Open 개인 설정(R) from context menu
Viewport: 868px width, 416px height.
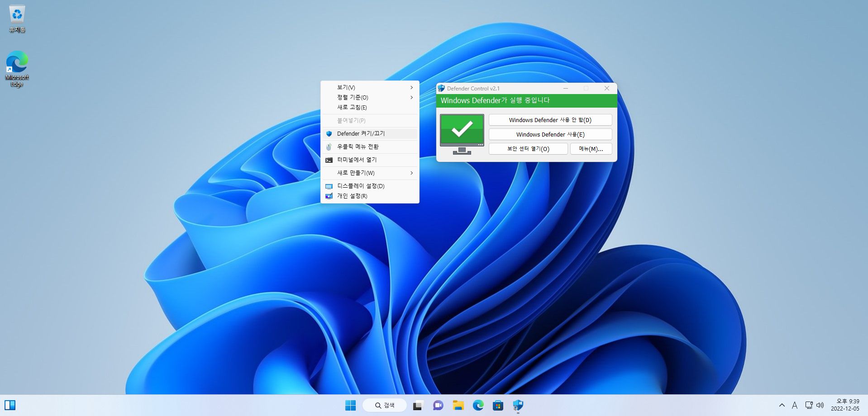[370, 196]
